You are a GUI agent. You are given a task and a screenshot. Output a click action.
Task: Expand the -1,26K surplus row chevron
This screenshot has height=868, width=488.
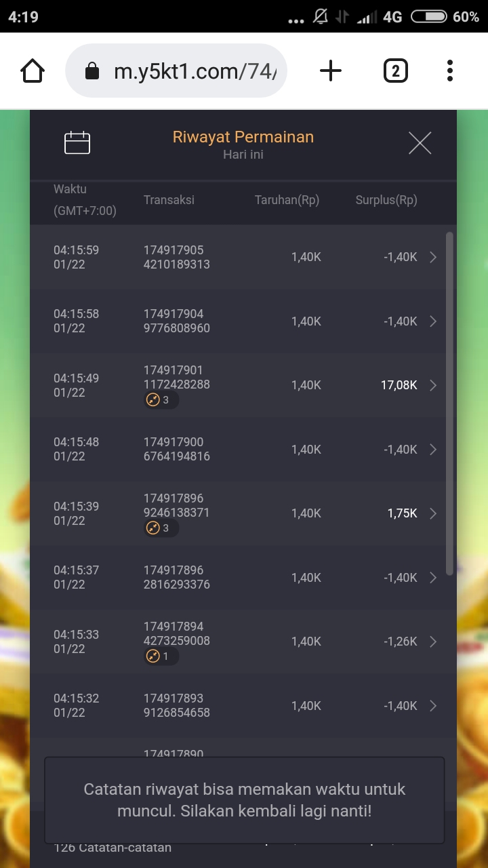[x=433, y=642]
